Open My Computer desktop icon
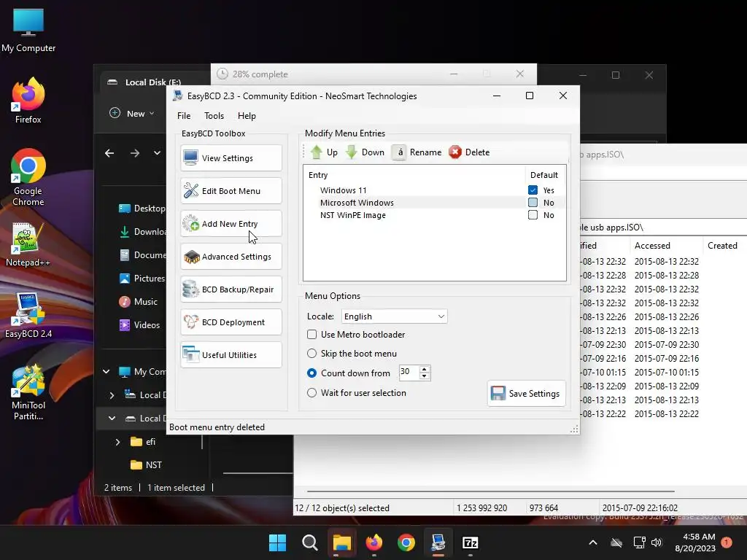Viewport: 747px width, 560px height. click(28, 30)
